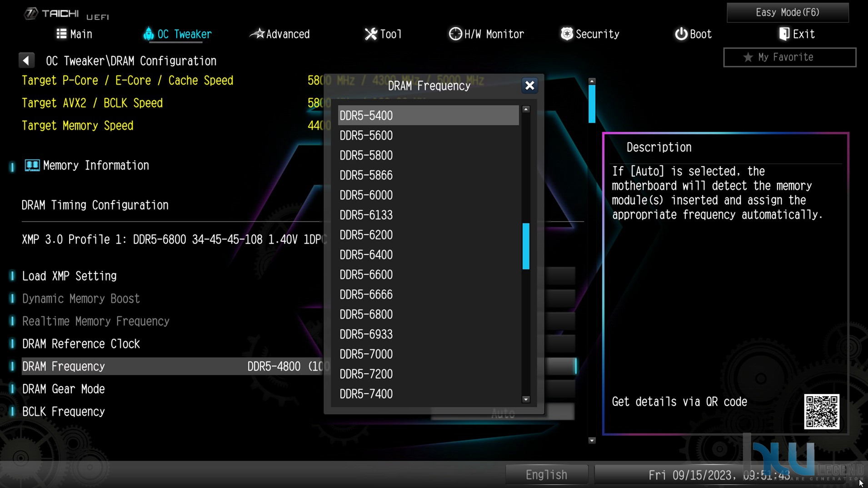The width and height of the screenshot is (868, 488).
Task: Click the English language button
Action: click(547, 475)
